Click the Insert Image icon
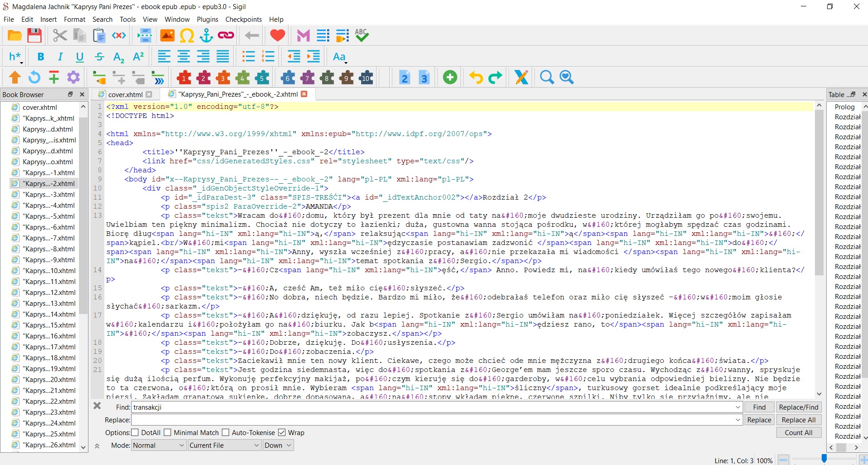Viewport: 868px width, 465px height. [x=167, y=35]
